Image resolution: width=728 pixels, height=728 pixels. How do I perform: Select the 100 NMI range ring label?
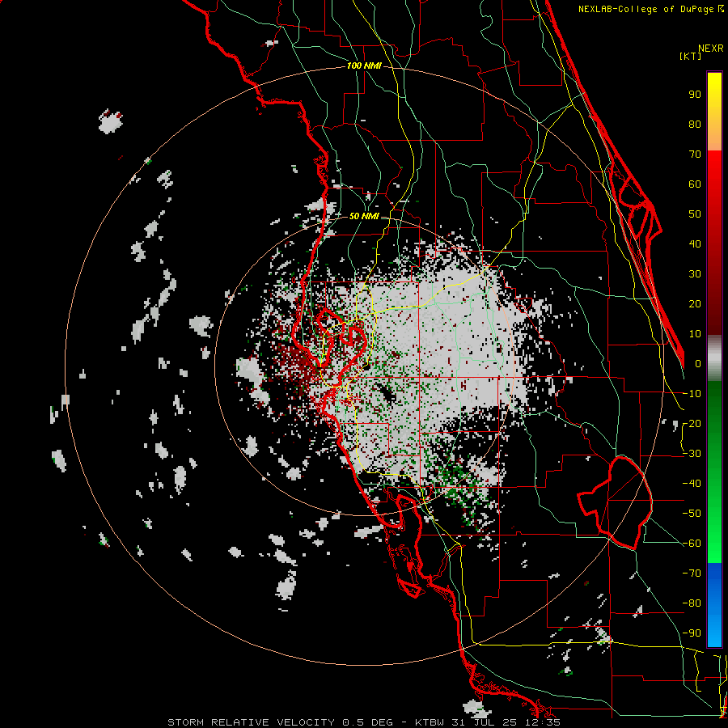tap(364, 66)
